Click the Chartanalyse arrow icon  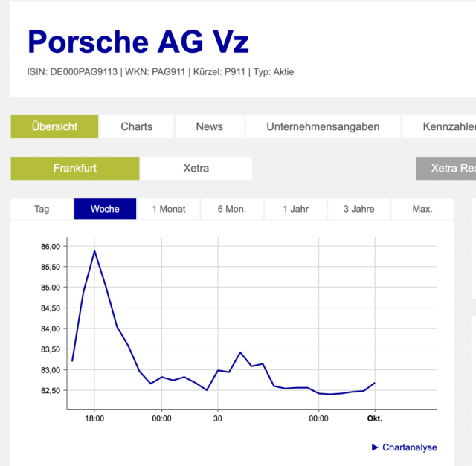click(x=375, y=447)
